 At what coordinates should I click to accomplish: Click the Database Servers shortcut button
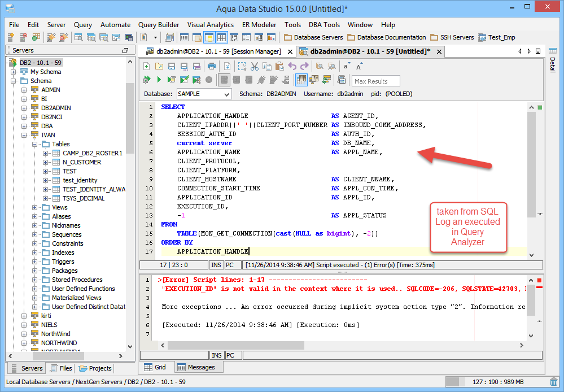313,37
